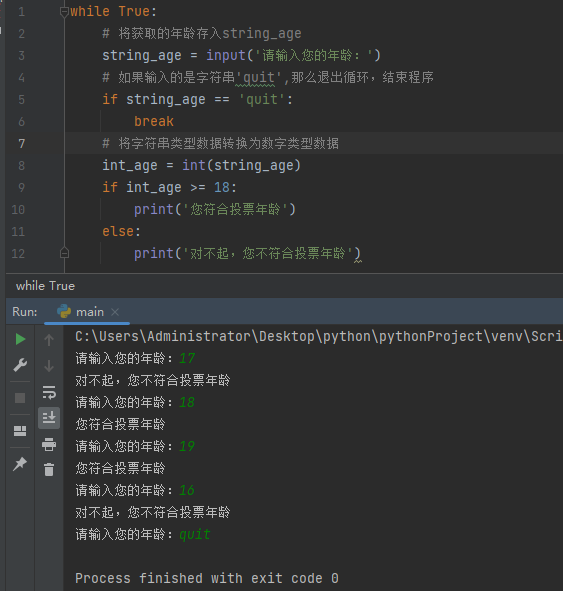Click line number 1 in the gutter

click(x=21, y=12)
